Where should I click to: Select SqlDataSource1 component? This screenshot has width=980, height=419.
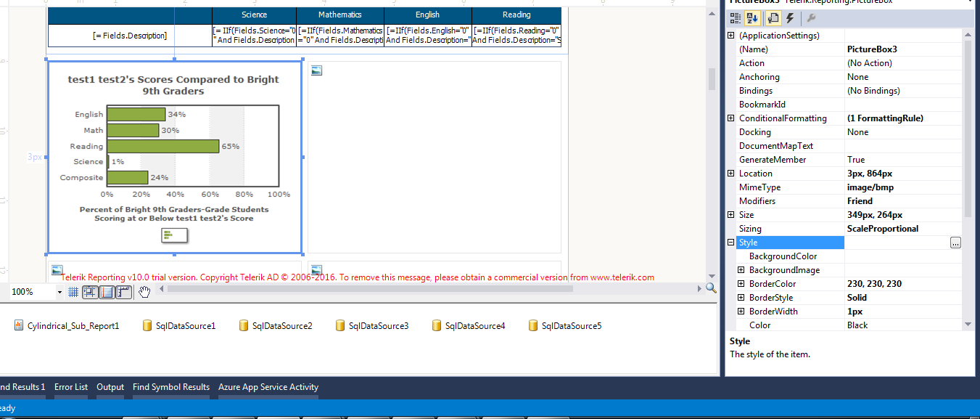(x=179, y=326)
